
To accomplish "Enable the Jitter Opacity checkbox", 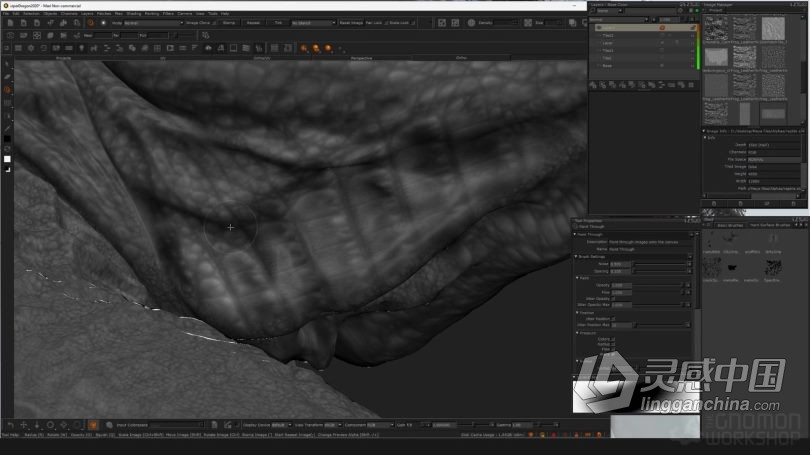I will pyautogui.click(x=613, y=299).
